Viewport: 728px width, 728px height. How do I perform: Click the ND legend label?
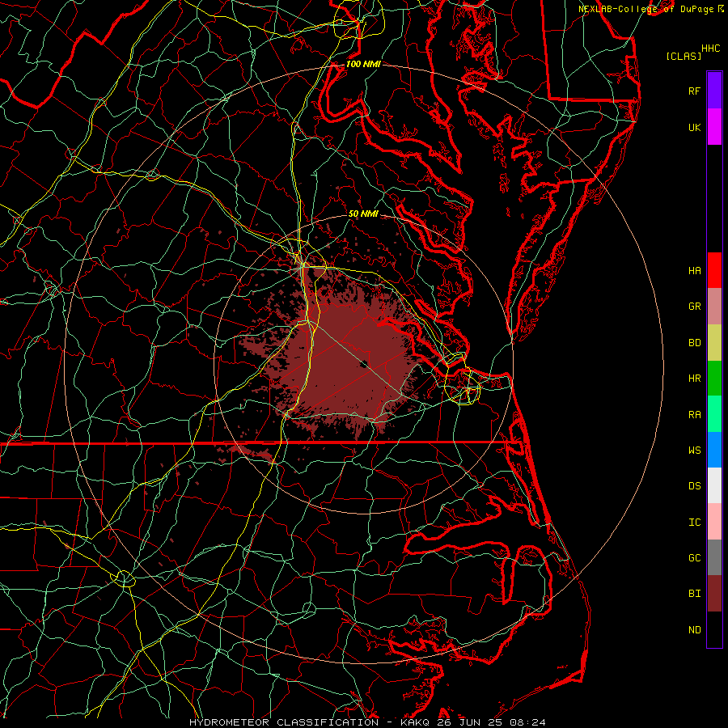pyautogui.click(x=694, y=629)
